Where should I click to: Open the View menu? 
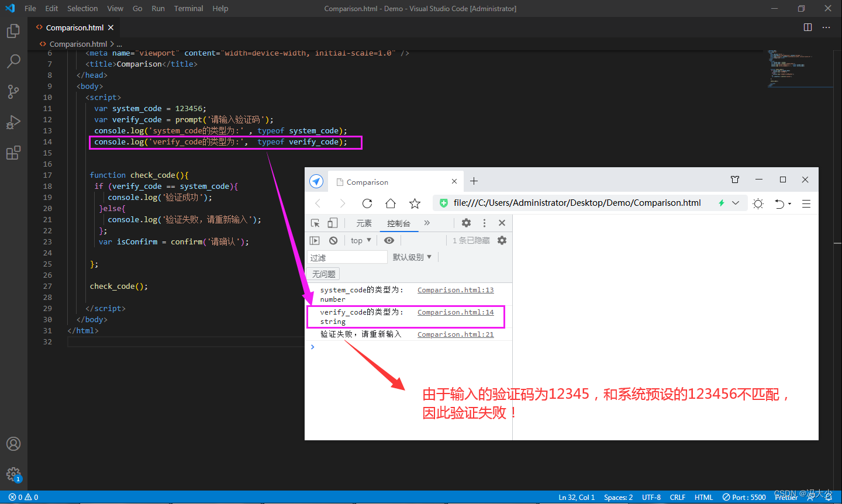pyautogui.click(x=115, y=8)
